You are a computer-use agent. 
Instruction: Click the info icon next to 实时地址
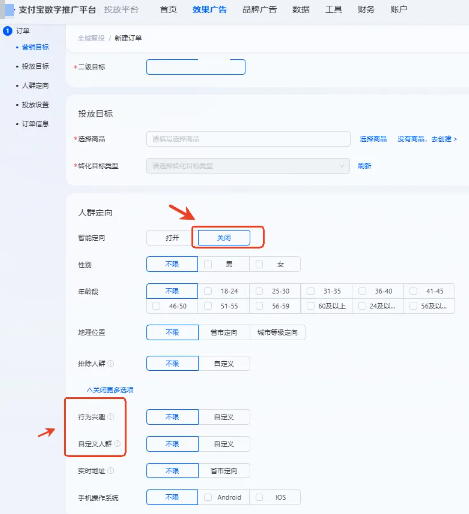(111, 471)
